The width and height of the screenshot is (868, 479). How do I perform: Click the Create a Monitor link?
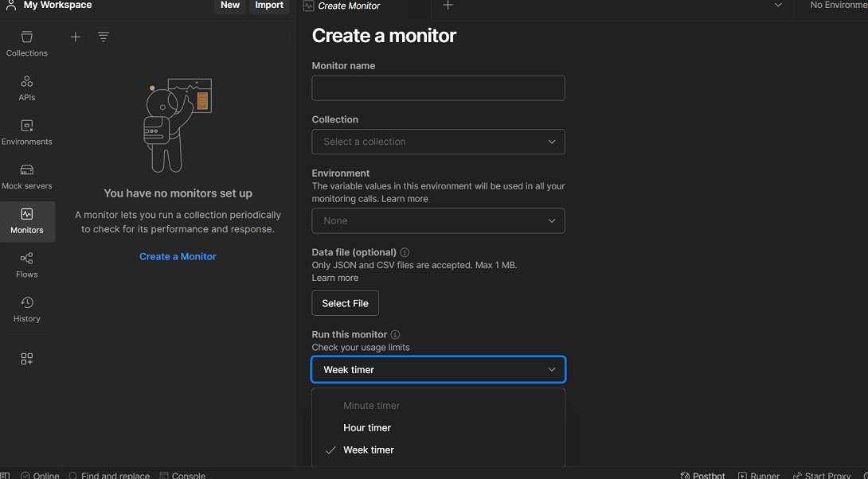point(178,256)
